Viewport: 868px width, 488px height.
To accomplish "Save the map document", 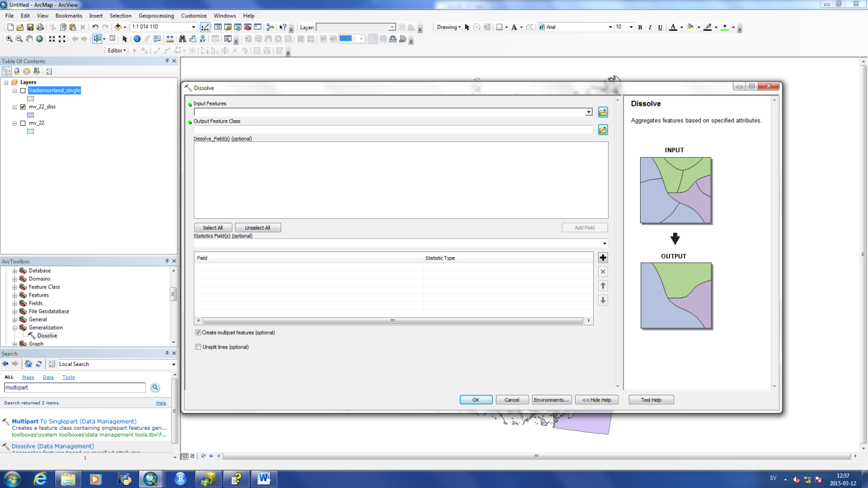I will 30,27.
